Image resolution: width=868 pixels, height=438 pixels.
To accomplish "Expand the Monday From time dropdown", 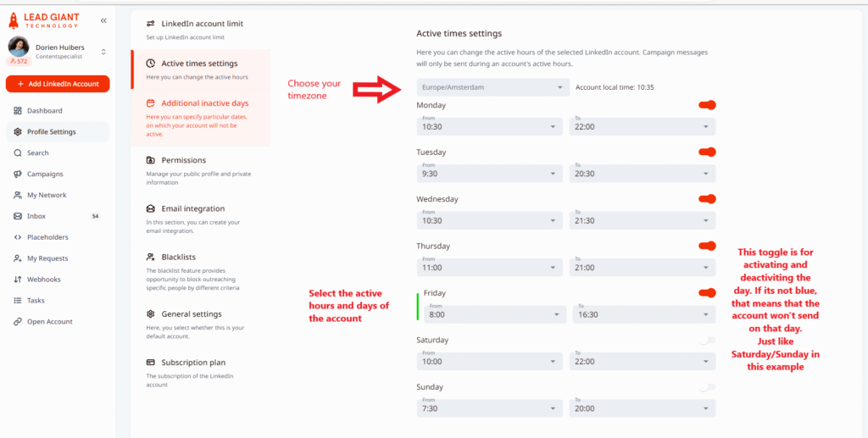I will [x=489, y=126].
